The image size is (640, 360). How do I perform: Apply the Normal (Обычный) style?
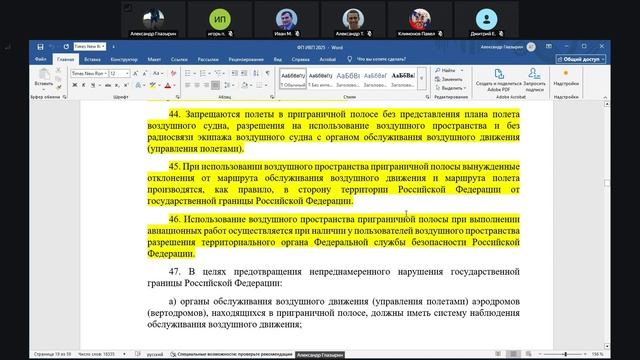pyautogui.click(x=293, y=78)
